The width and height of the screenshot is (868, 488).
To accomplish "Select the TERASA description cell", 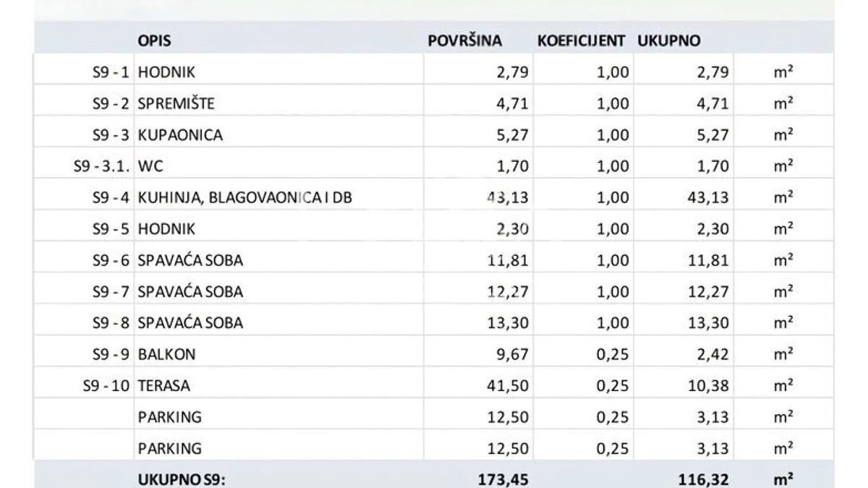I will (163, 386).
